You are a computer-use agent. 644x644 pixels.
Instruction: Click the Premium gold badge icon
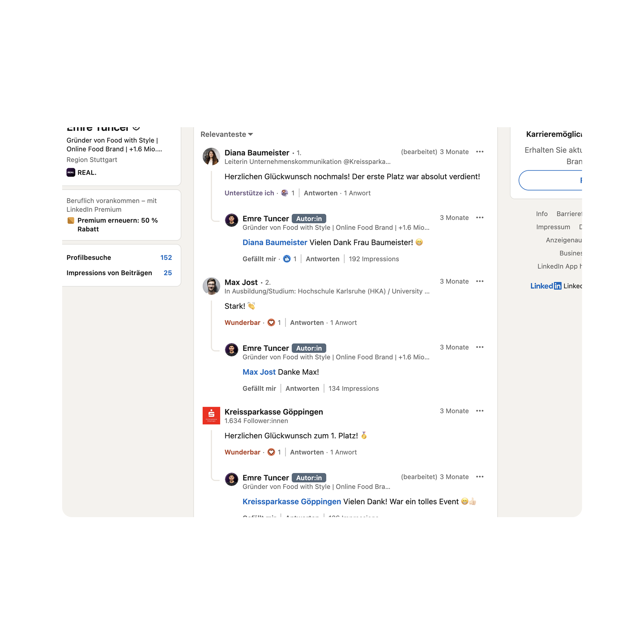71,220
